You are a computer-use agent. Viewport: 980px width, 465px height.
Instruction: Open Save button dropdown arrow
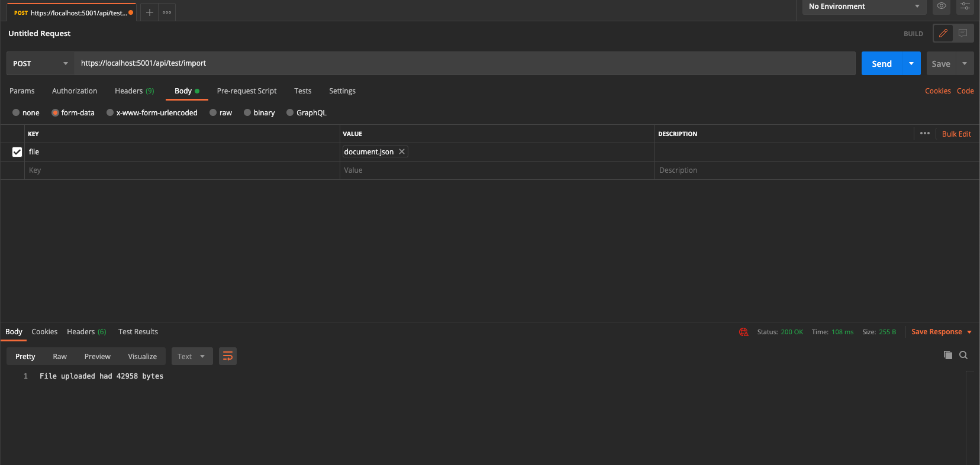965,63
